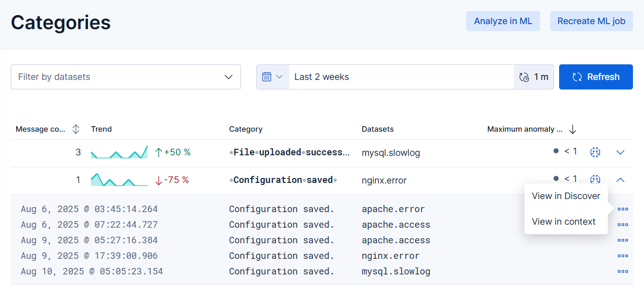This screenshot has height=286, width=644.
Task: Open the Filter by datasets dropdown
Action: point(126,77)
